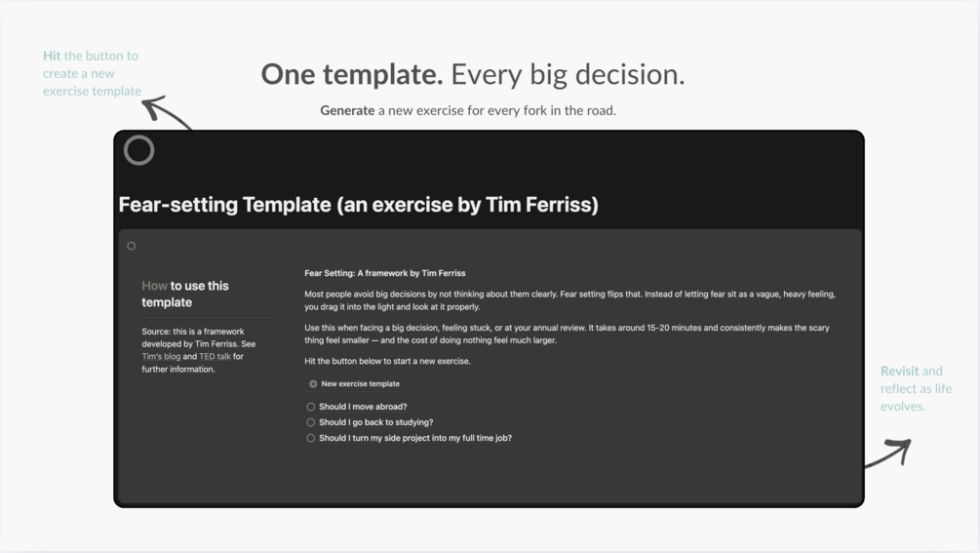Click the Fear-setting Template page title
980x553 pixels.
[358, 205]
